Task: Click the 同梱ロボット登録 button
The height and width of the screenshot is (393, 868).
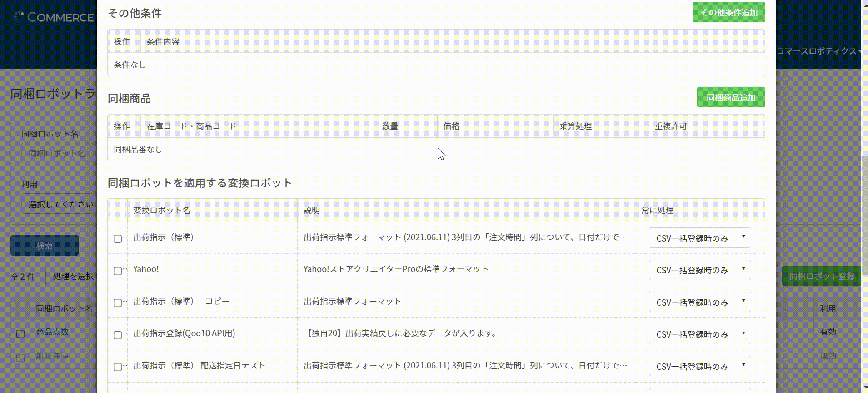Action: (x=821, y=276)
